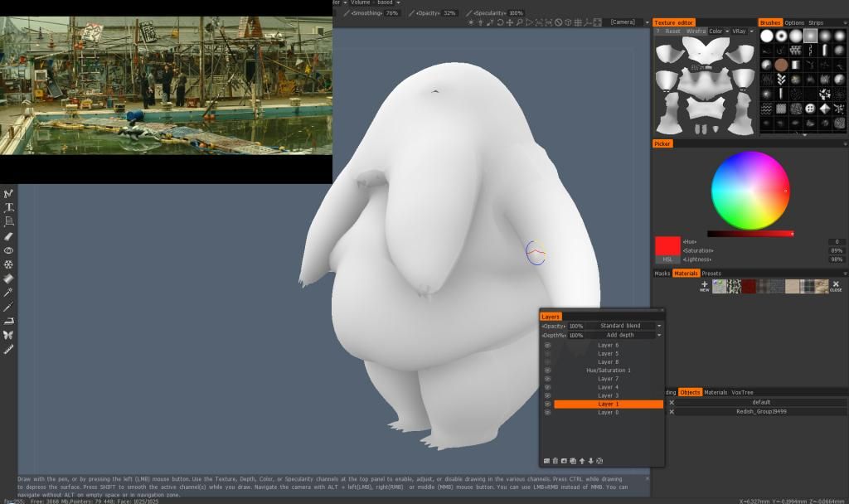849x504 pixels.
Task: Delete layer using the trash icon
Action: tap(555, 461)
